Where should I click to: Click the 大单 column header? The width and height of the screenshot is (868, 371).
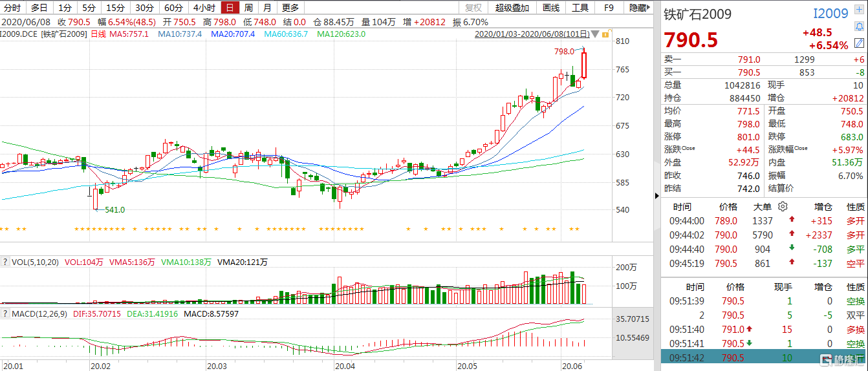(x=762, y=207)
